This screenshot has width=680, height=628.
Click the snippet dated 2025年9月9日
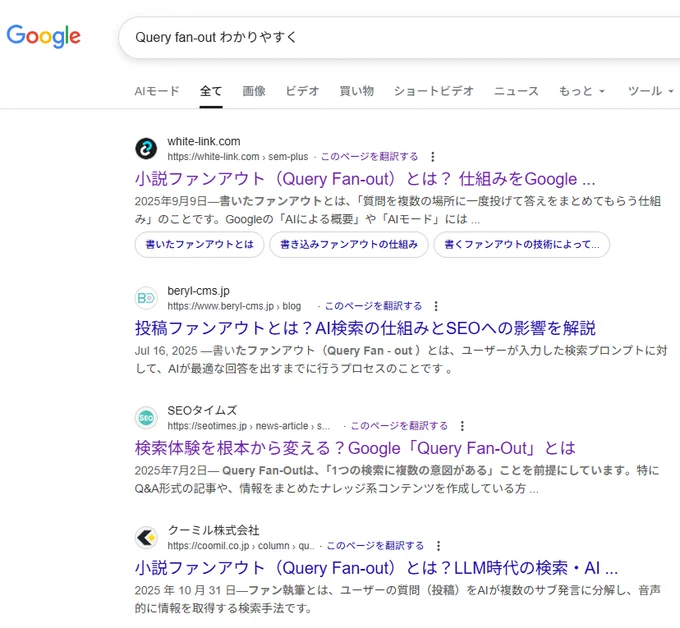click(x=398, y=210)
